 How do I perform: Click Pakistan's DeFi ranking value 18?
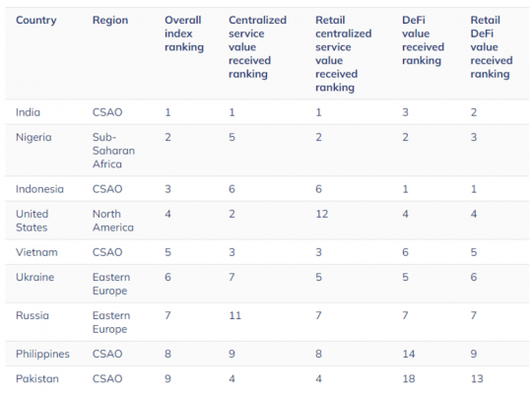[409, 378]
